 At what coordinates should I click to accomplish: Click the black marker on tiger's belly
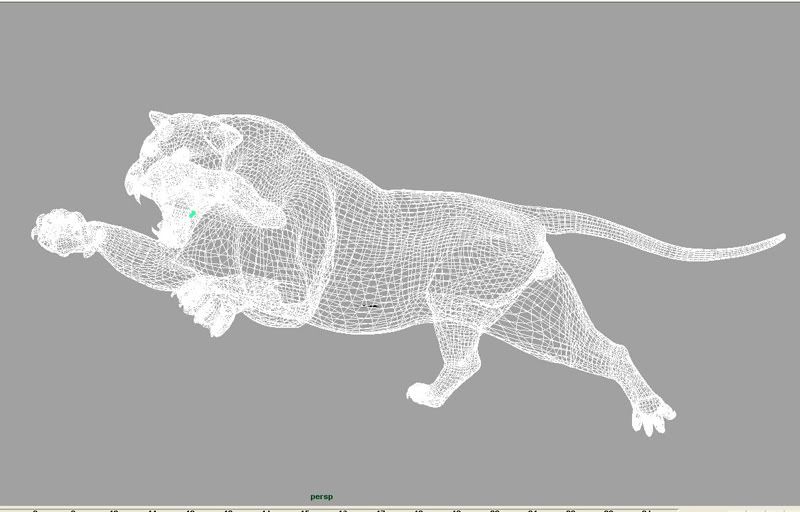click(370, 306)
